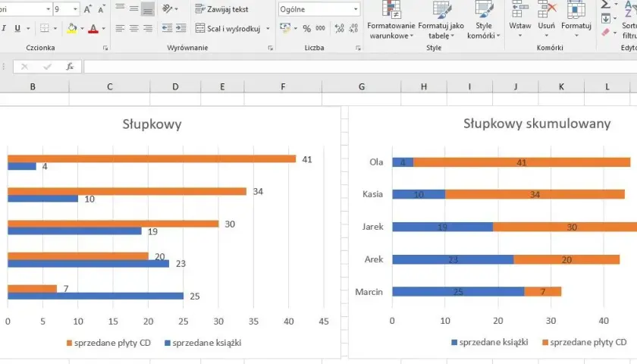Open the Wyrównanie dialog launcher

270,48
